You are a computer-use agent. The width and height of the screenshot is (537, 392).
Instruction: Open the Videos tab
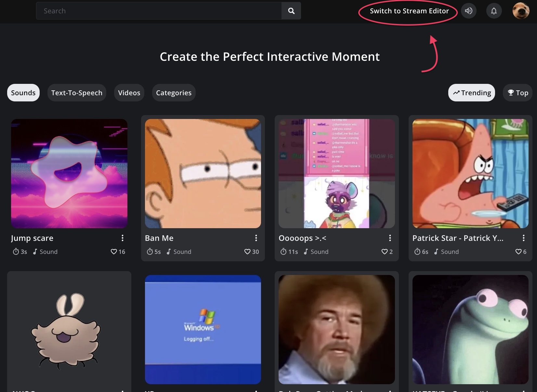129,93
